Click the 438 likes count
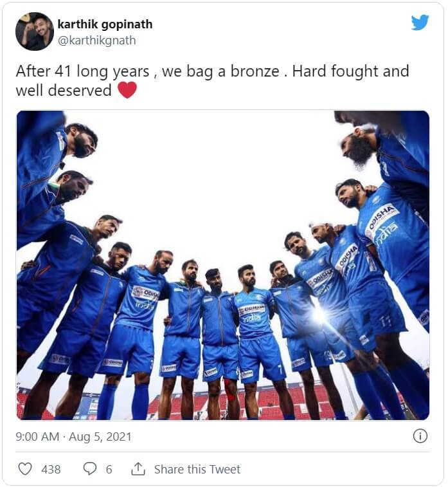The height and width of the screenshot is (487, 448). click(x=51, y=470)
